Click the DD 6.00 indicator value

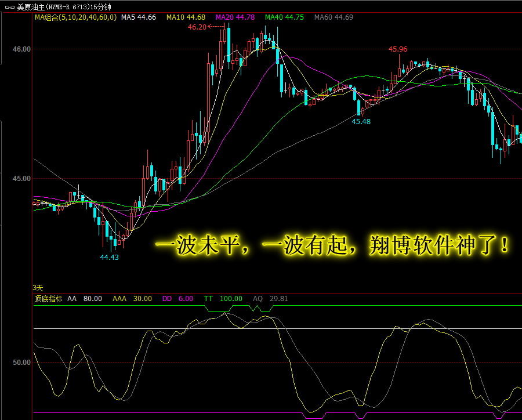[177, 299]
